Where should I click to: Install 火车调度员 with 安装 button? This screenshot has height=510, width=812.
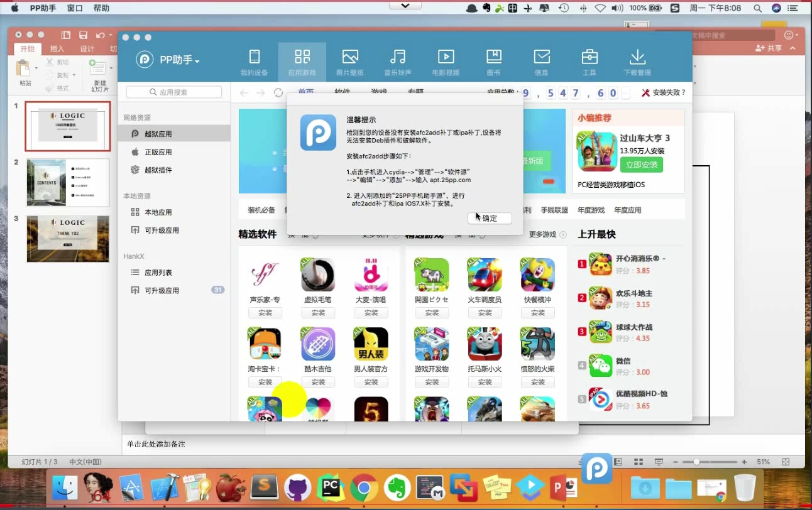485,312
